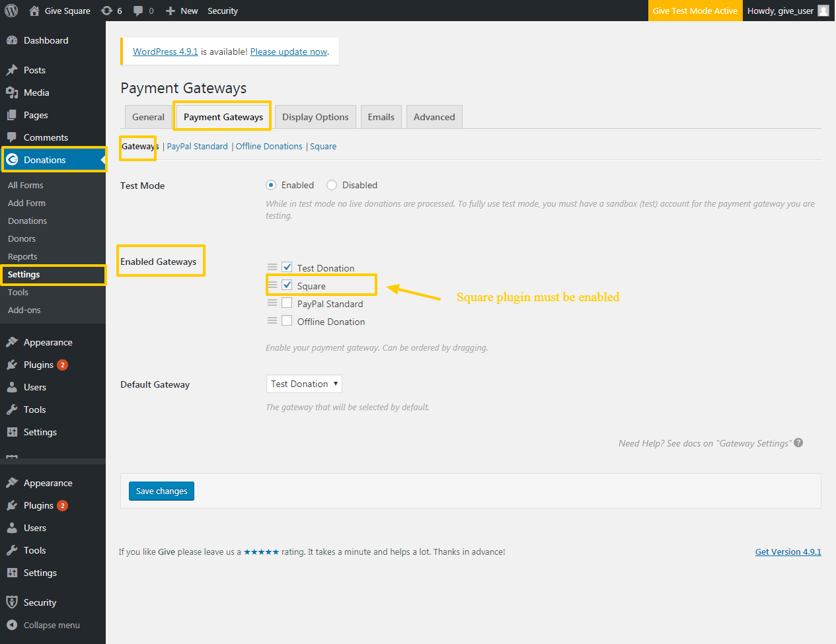Viewport: 836px width, 644px height.
Task: Open the Security item in admin bar
Action: click(223, 11)
